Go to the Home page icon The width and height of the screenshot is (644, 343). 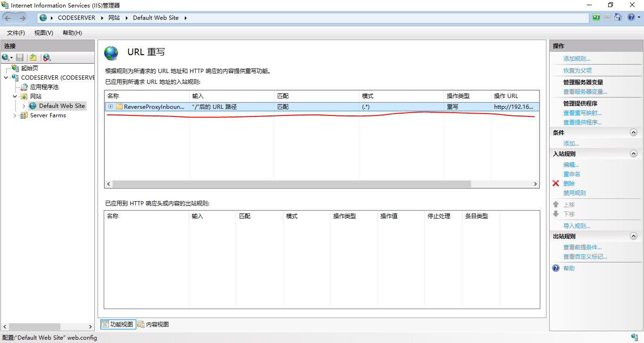tap(618, 17)
